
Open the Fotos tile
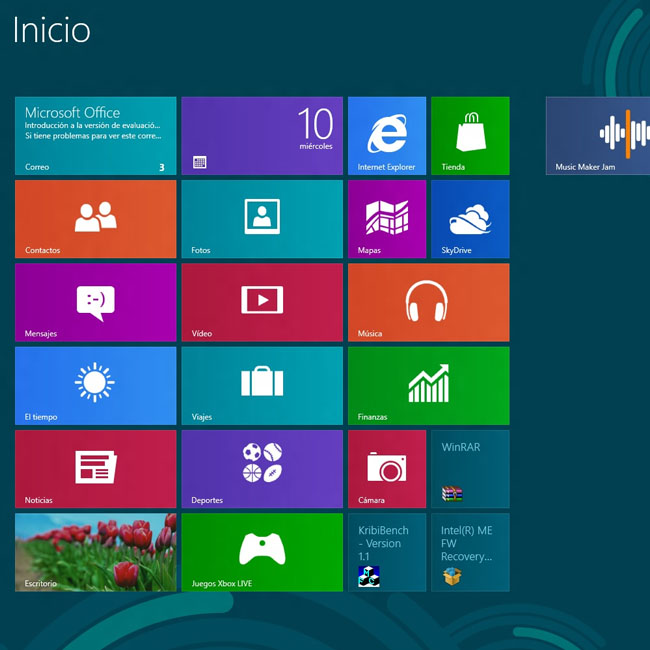click(262, 219)
